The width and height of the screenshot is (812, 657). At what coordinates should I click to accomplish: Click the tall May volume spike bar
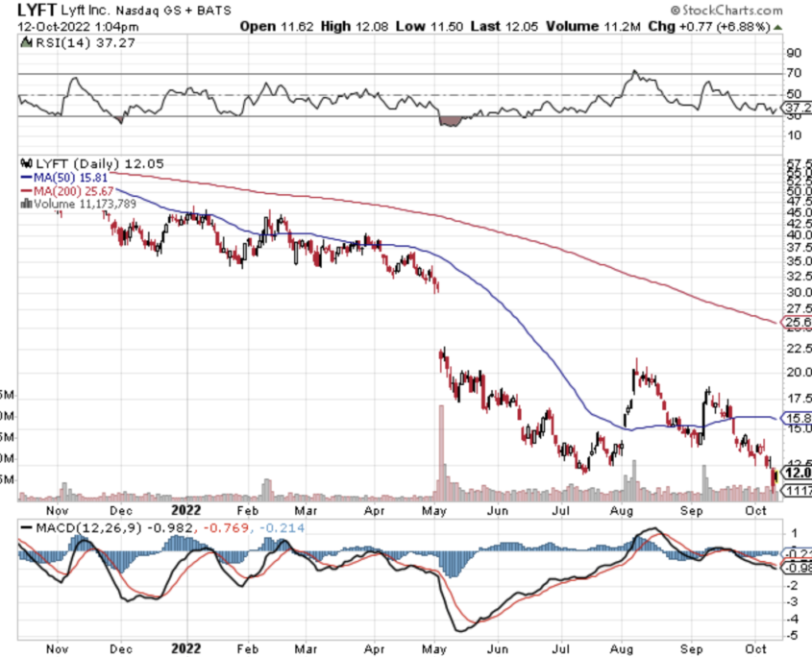(441, 451)
